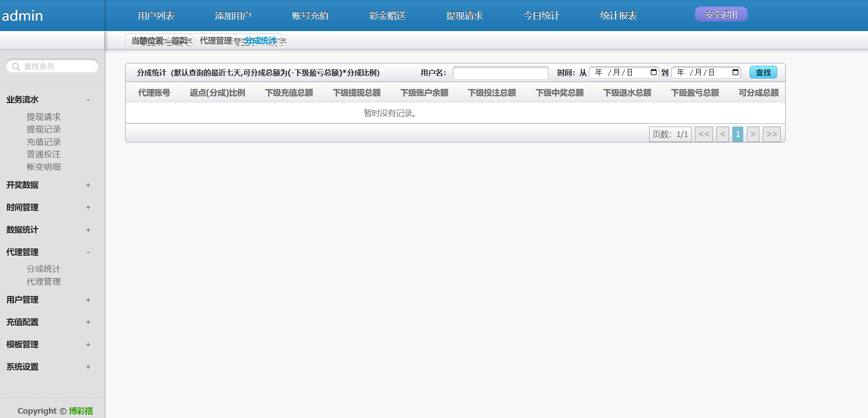Go to the previous page arrow
Image resolution: width=868 pixels, height=418 pixels.
click(722, 134)
